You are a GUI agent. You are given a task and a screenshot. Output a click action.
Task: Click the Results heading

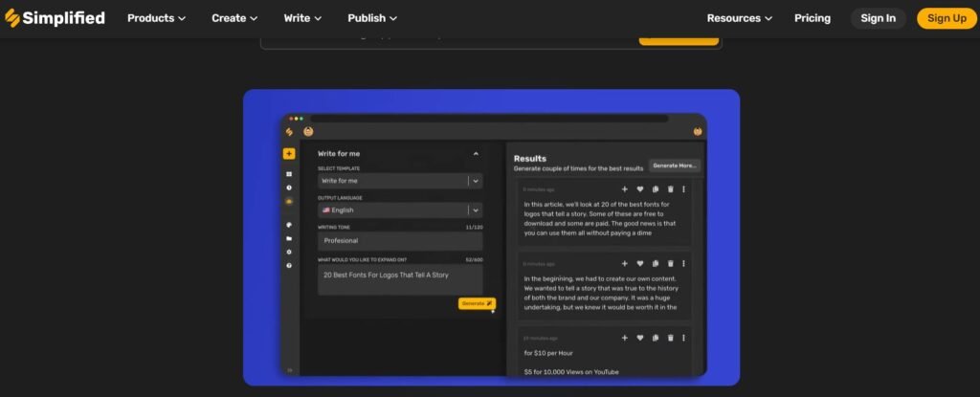click(530, 158)
